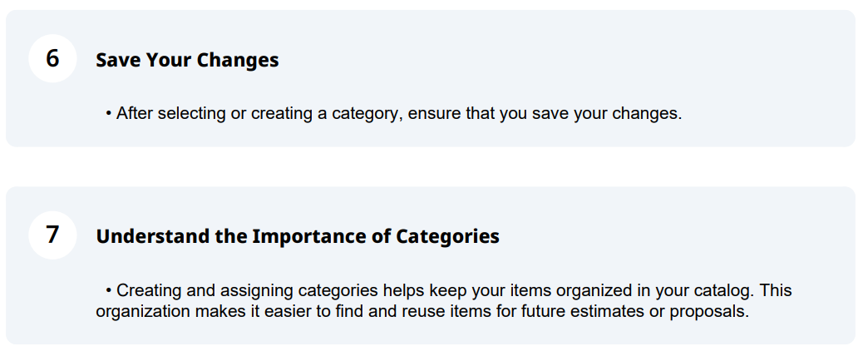Click the bullet dot before "Creating and assigning"
The image size is (868, 356).
click(x=108, y=290)
